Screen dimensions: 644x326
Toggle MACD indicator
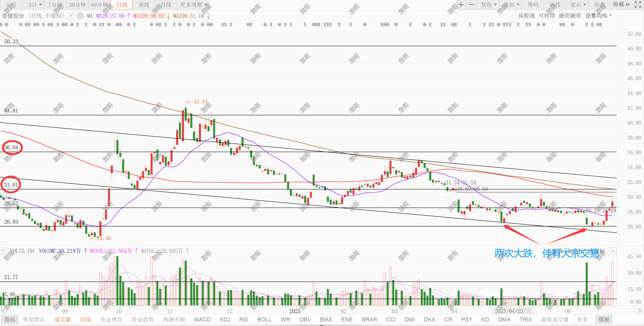coord(202,319)
